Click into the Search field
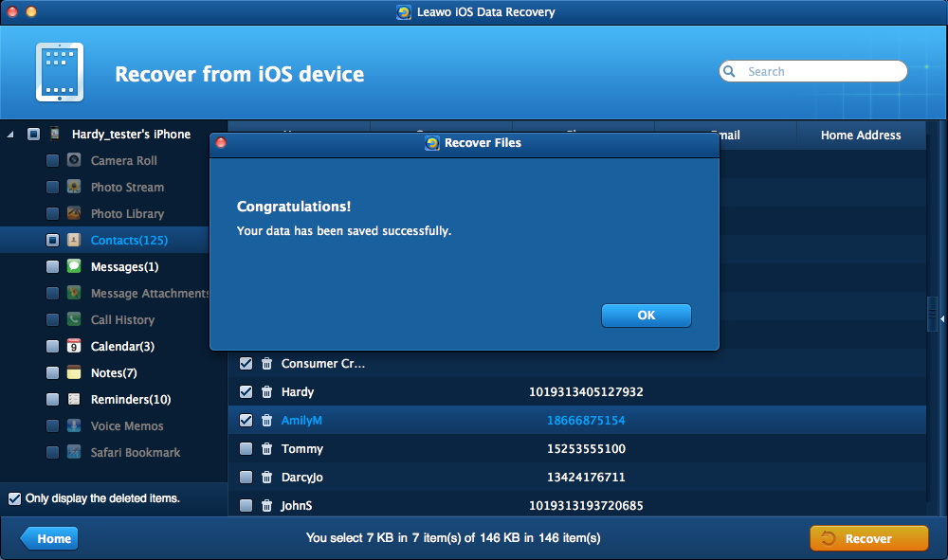 tap(813, 71)
